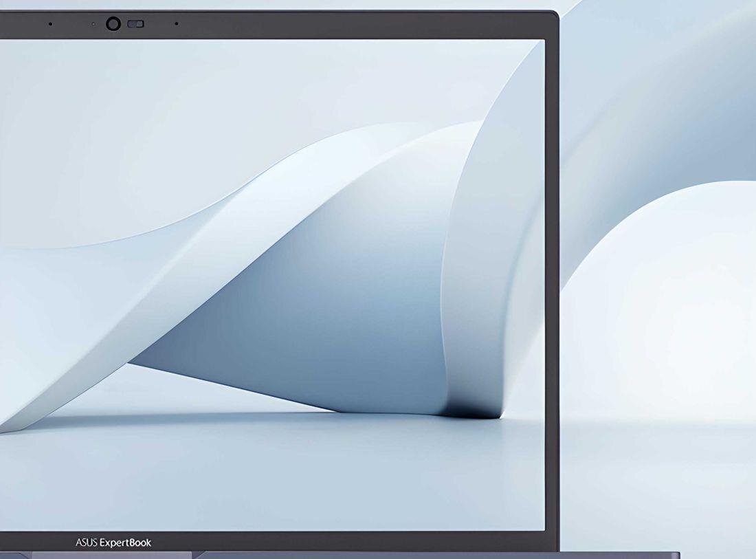Click the dark right bezel of the display

point(552,275)
